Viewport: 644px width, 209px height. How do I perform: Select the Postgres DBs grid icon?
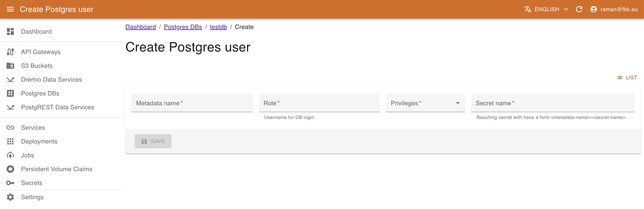coord(10,93)
